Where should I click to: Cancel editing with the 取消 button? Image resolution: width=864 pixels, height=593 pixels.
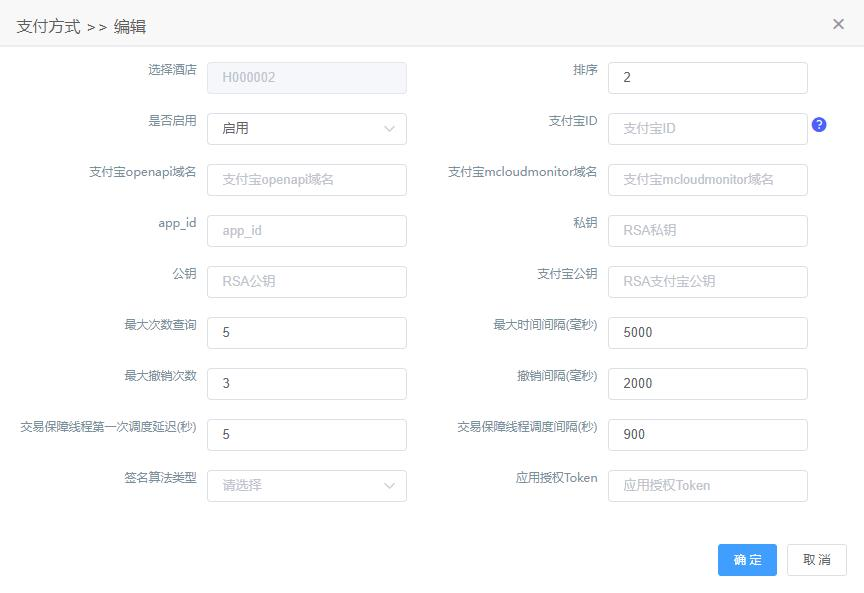click(x=817, y=560)
